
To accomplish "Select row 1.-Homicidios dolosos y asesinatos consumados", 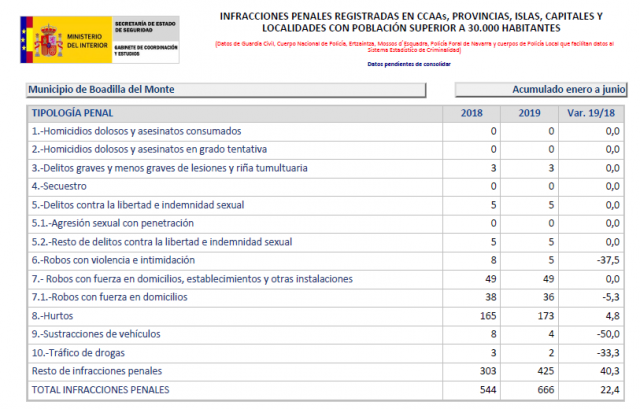I will [325, 131].
